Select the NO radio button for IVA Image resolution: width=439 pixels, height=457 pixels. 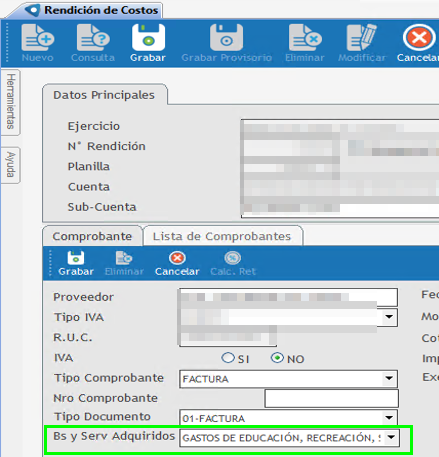(277, 358)
